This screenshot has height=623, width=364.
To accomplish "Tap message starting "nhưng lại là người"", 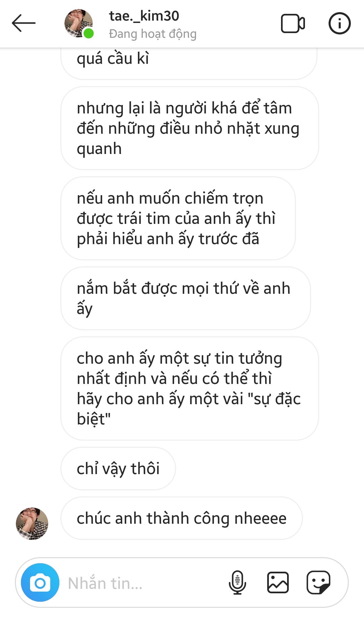I will (190, 128).
